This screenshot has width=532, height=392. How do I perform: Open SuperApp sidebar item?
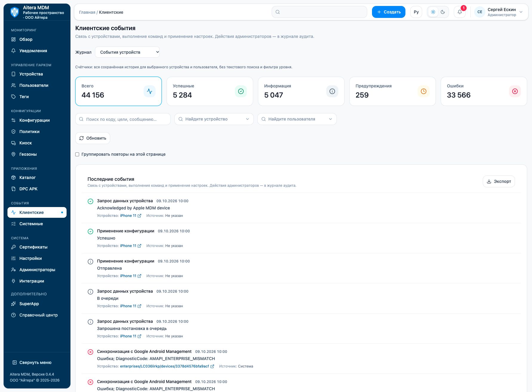[37, 304]
